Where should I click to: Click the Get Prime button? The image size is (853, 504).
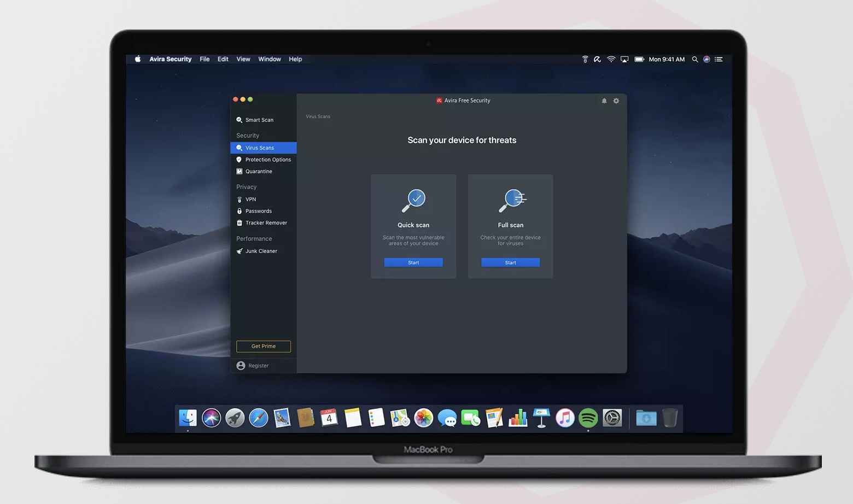coord(264,346)
